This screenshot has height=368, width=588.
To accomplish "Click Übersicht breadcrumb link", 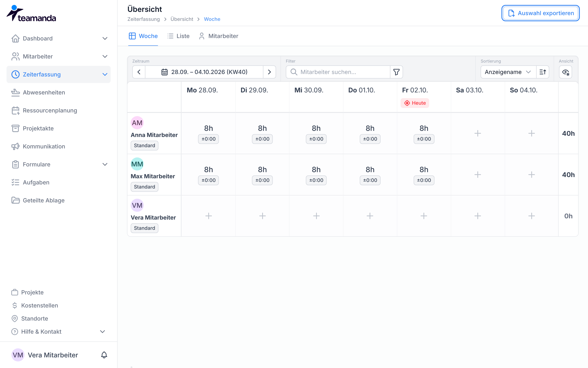I will (x=182, y=19).
